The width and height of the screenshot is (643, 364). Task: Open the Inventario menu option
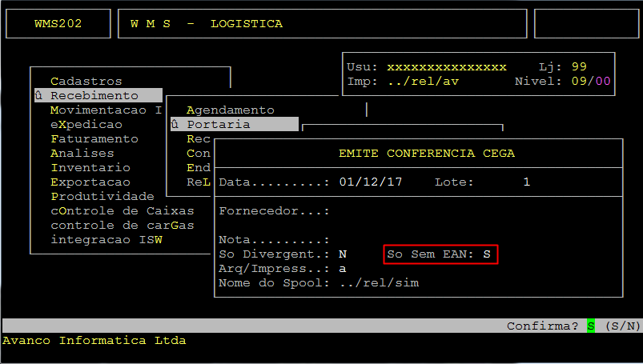pos(90,167)
